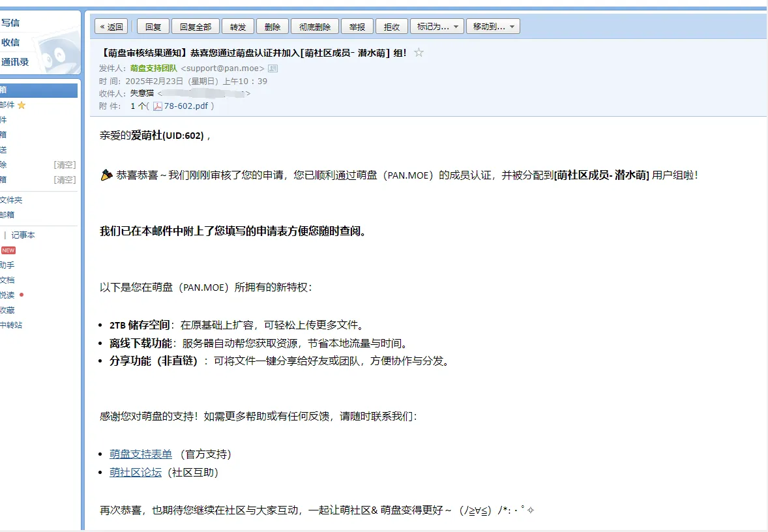This screenshot has width=768, height=532.
Task: Expand the 移动到 dropdown menu
Action: coord(493,27)
